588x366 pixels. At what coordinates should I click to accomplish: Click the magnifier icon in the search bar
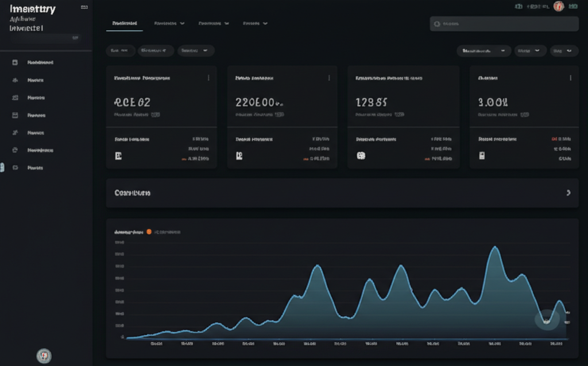coord(437,24)
